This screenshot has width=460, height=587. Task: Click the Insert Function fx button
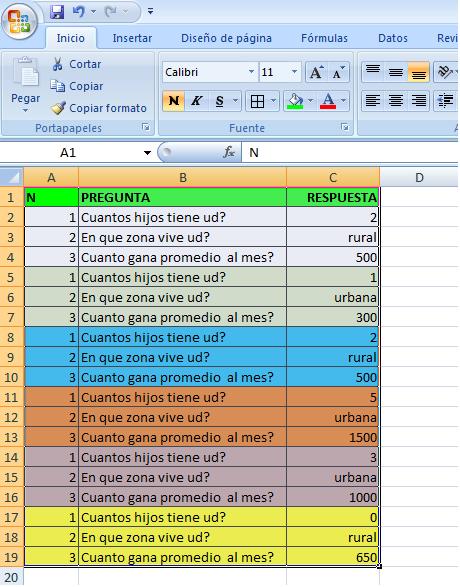(x=229, y=152)
